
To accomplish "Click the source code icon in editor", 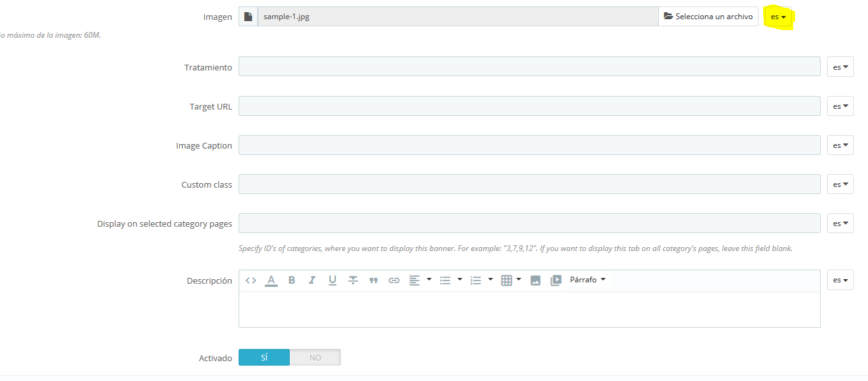I will tap(251, 280).
